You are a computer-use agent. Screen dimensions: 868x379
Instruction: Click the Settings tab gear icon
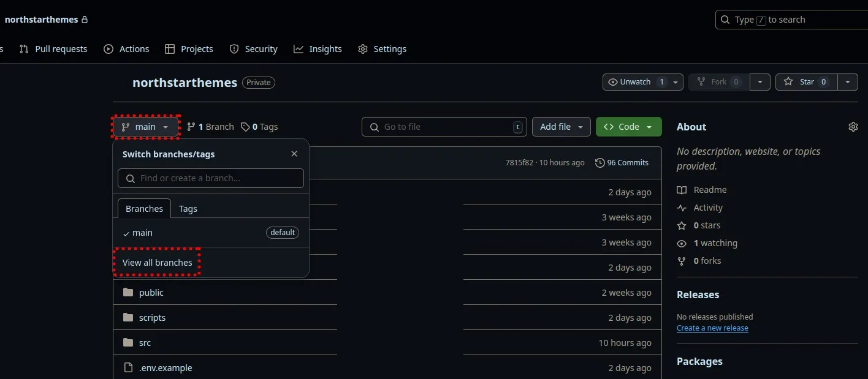coord(362,49)
